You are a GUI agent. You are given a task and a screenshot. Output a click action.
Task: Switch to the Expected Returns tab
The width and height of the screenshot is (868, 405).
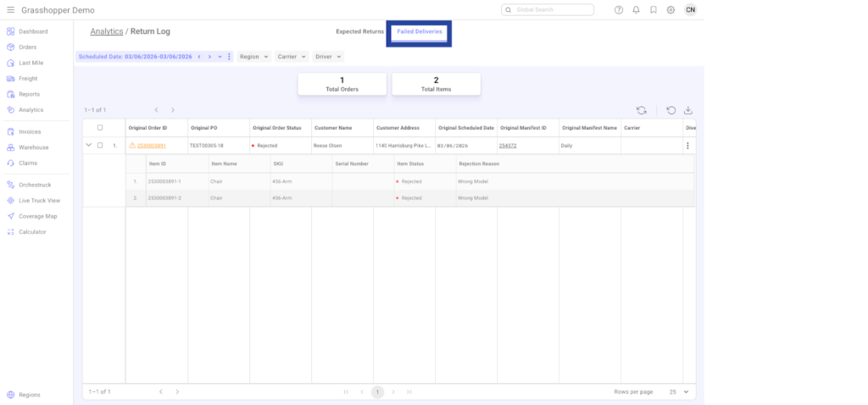tap(359, 31)
